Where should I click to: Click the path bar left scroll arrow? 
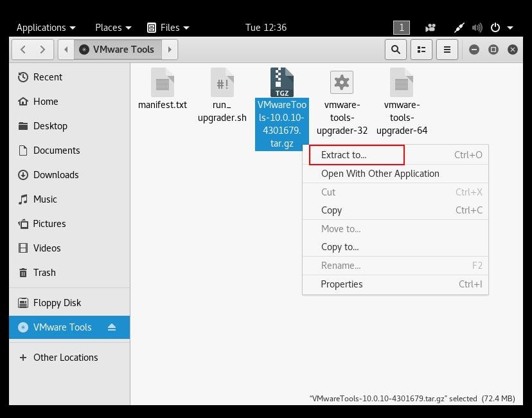[x=66, y=50]
